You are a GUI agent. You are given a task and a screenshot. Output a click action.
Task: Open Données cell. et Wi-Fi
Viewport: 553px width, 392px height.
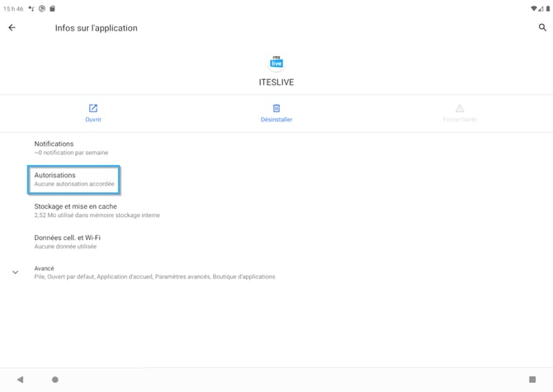coord(276,242)
